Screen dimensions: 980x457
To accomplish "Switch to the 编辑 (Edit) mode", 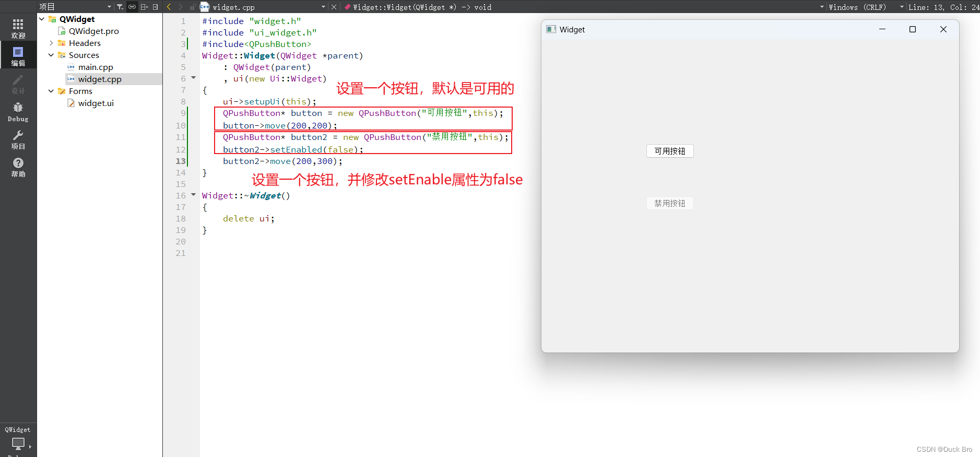I will [18, 56].
